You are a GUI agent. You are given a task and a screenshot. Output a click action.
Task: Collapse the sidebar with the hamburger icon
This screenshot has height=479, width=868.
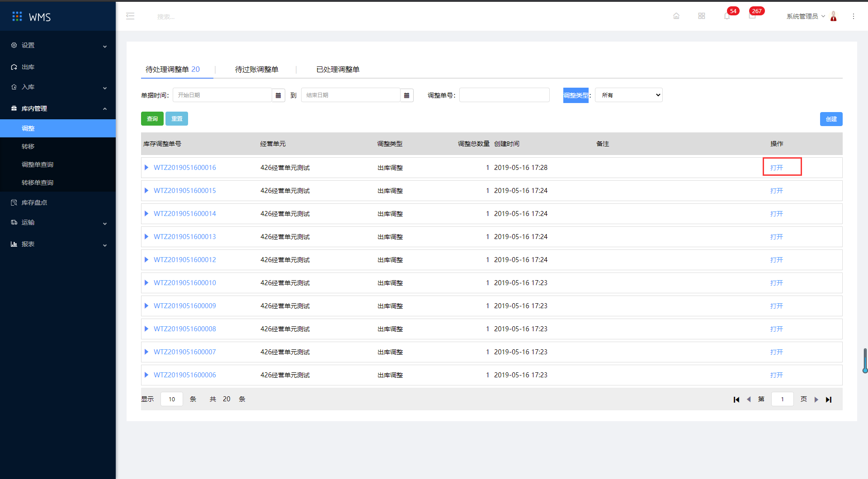pos(130,16)
